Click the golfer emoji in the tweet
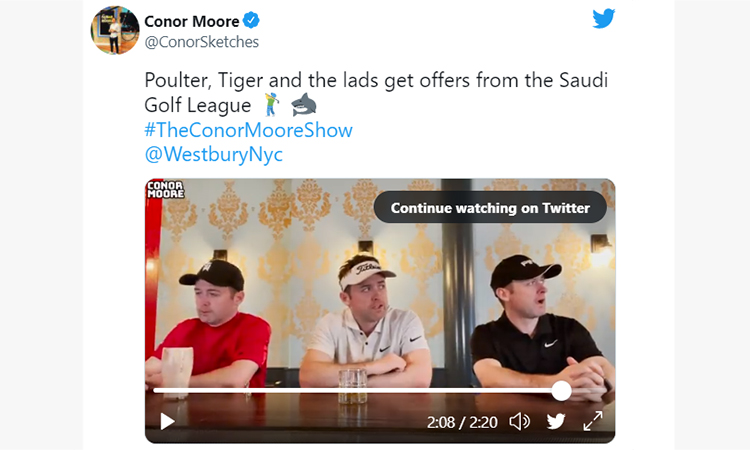The image size is (750, 450). click(272, 104)
